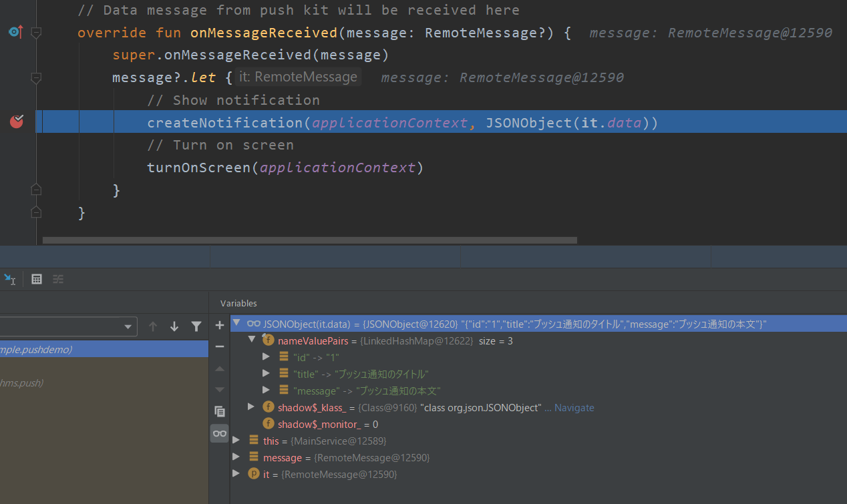Open Evaluate Expression calculator icon
Screen dimensions: 847x504
37,279
